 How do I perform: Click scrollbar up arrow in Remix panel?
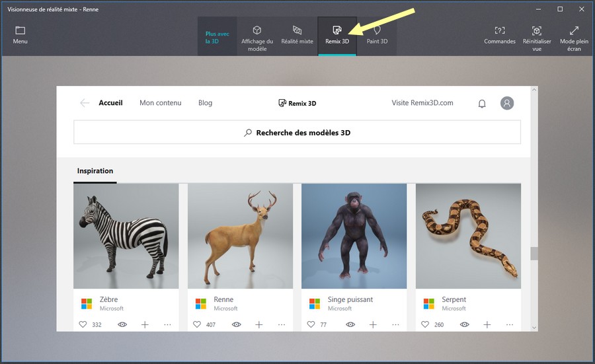click(x=534, y=90)
